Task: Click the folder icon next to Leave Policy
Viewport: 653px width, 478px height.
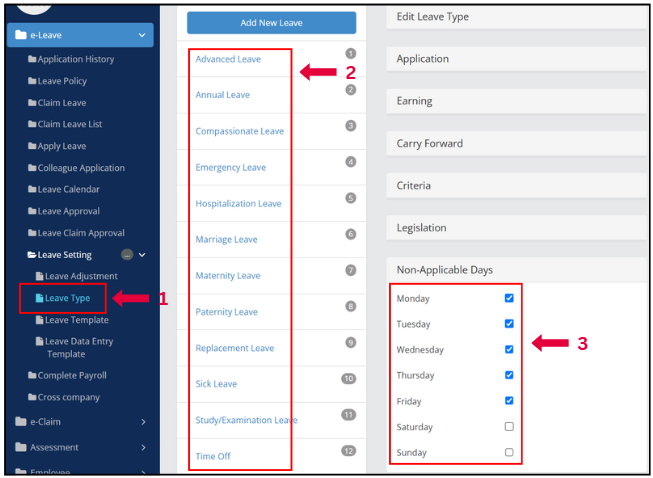Action: click(x=32, y=81)
